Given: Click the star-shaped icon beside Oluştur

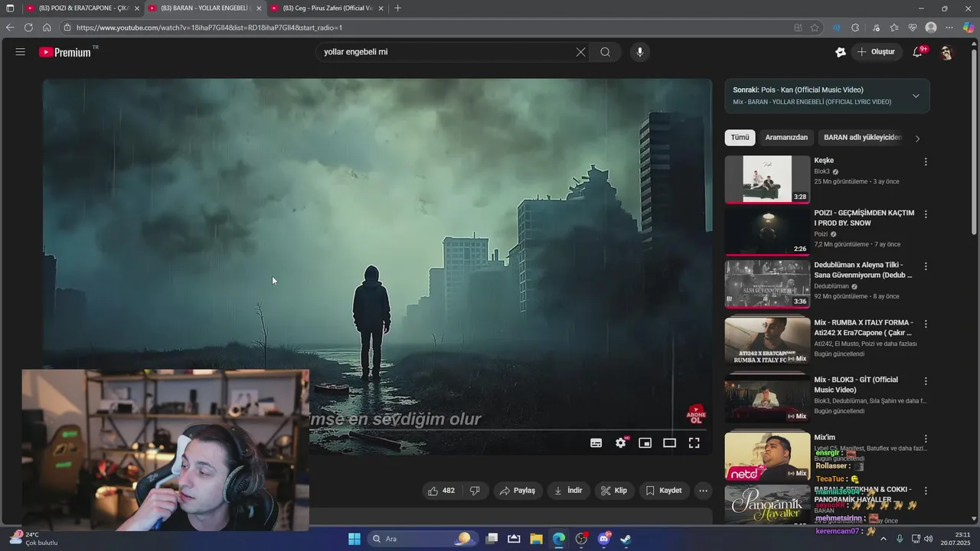Looking at the screenshot, I should (840, 52).
